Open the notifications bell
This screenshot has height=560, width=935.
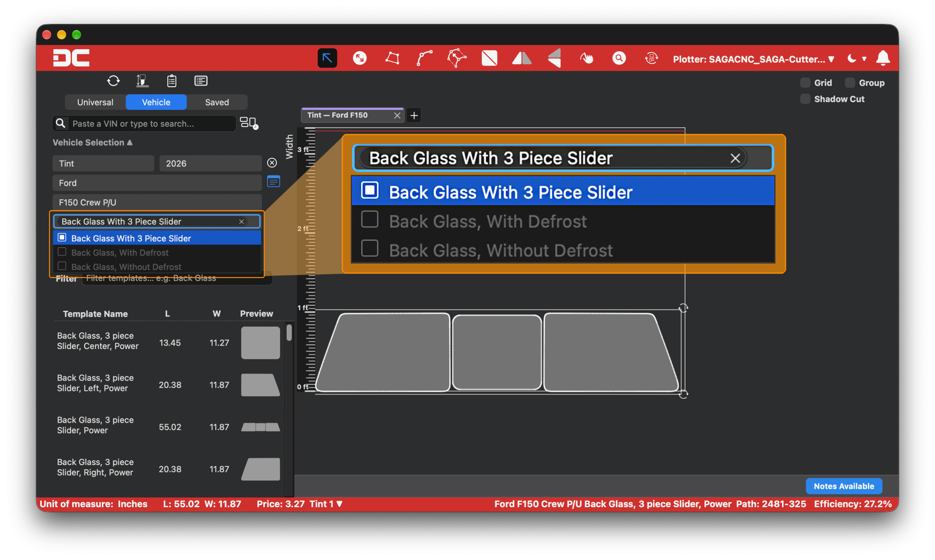pyautogui.click(x=882, y=58)
